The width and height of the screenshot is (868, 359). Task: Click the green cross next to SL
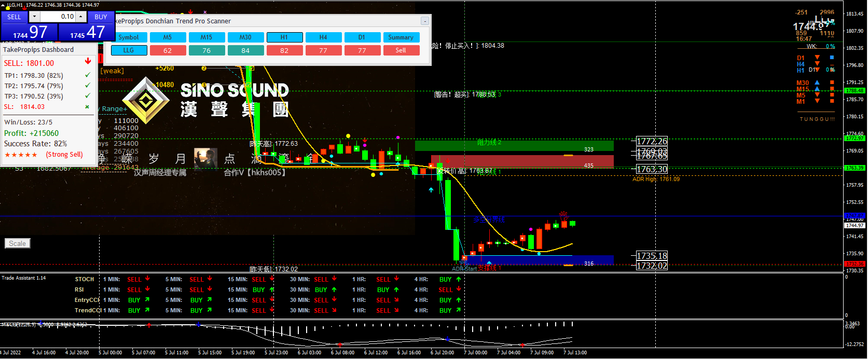87,107
